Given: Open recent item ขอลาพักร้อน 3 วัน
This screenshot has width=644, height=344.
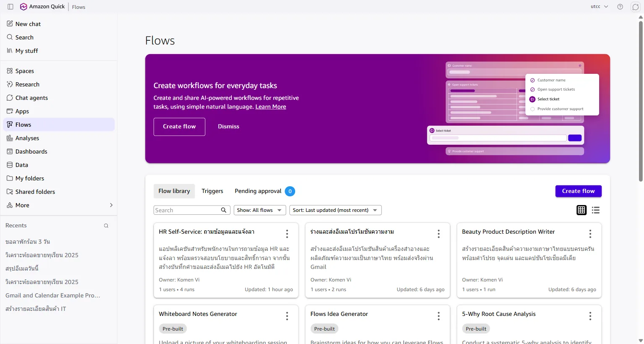Looking at the screenshot, I should tap(28, 242).
